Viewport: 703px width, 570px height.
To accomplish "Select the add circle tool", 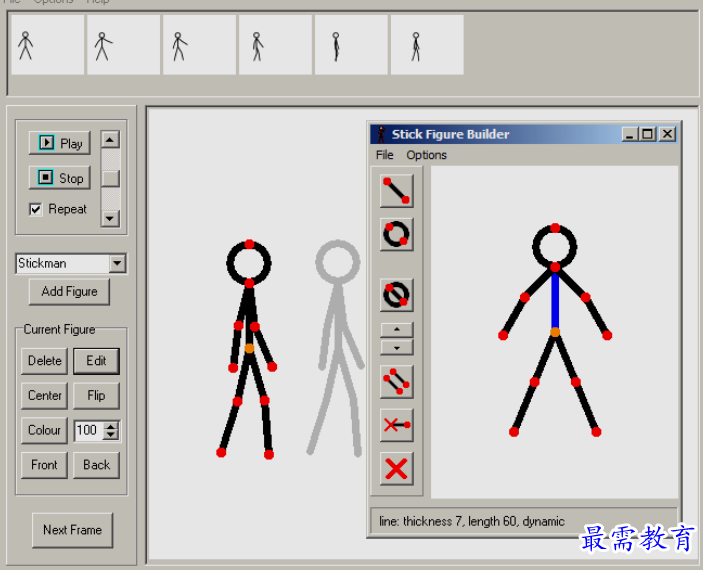I will point(396,234).
